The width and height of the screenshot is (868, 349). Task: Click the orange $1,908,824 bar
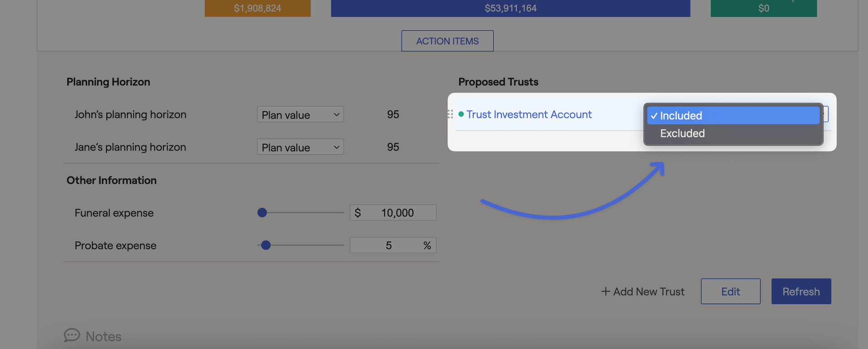click(x=257, y=8)
